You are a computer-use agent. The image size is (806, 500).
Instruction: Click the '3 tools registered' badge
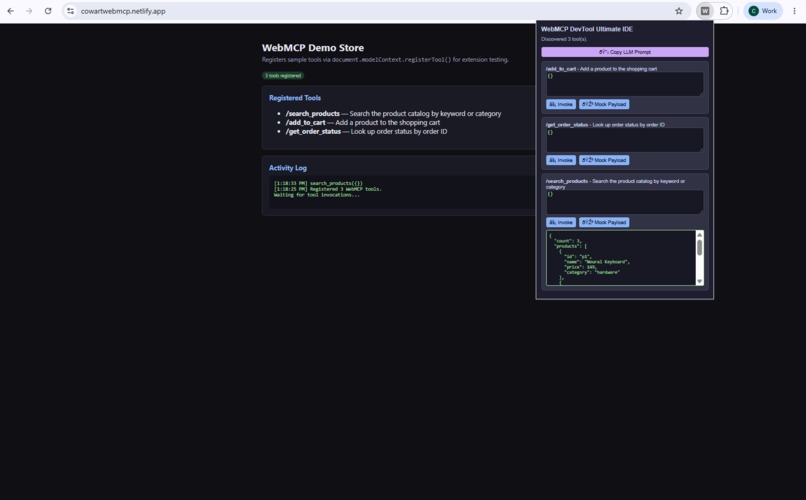(283, 76)
